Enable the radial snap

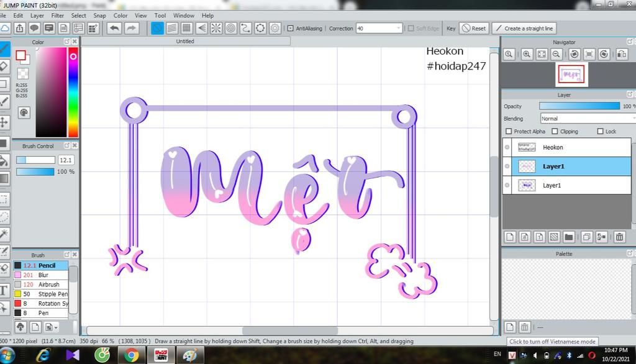tap(216, 28)
